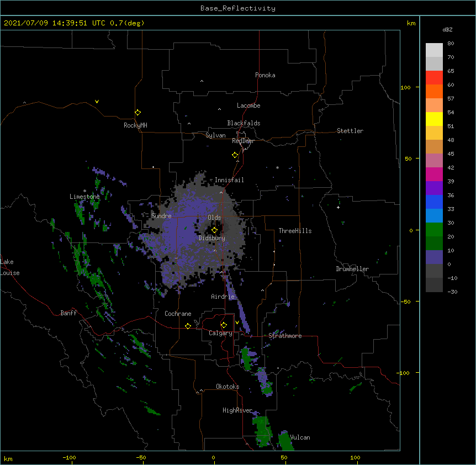Screen dimensions: 476x465
Task: Click the Stettler city label
Action: pyautogui.click(x=350, y=131)
